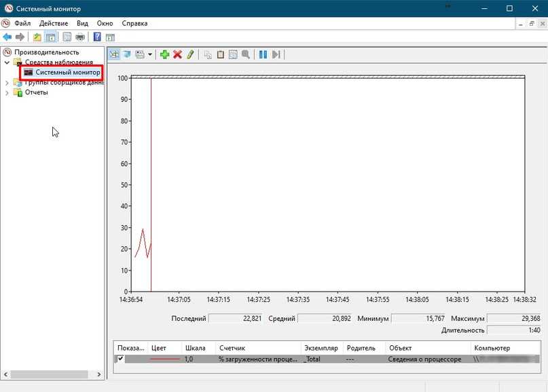
Task: Click the View current activity icon
Action: [114, 54]
